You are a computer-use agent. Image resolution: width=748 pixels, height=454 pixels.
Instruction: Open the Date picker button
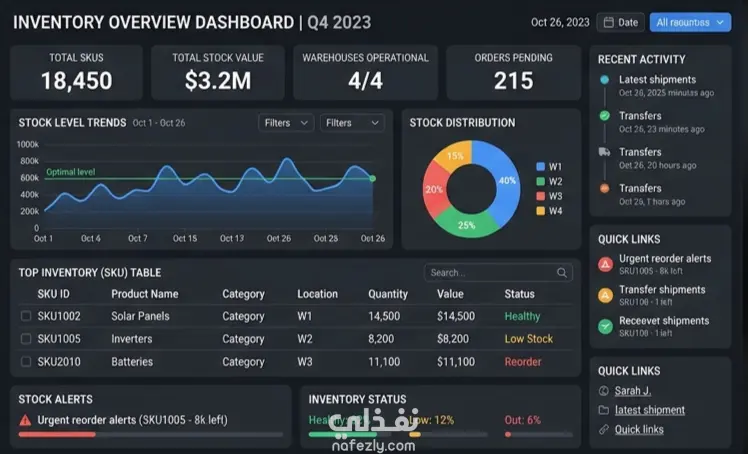(x=620, y=22)
